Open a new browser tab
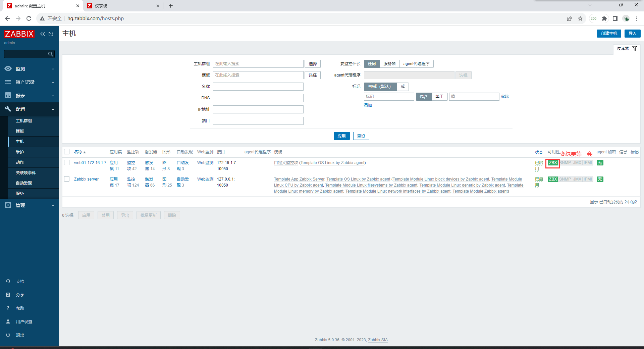644x349 pixels. point(171,6)
